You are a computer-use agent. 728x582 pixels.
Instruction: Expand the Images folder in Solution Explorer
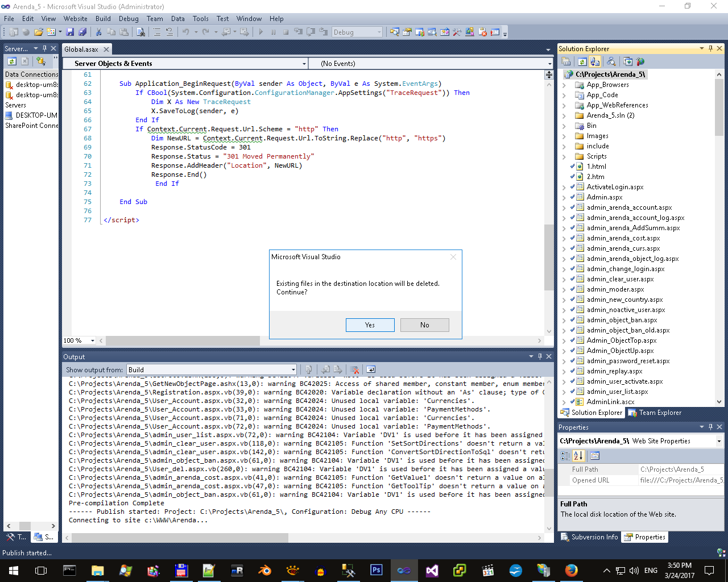[x=564, y=136]
